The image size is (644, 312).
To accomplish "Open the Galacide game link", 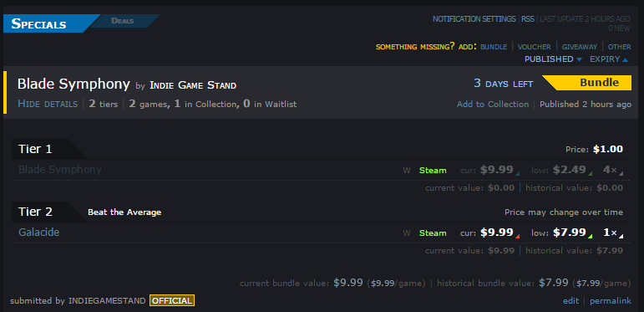I will point(39,233).
